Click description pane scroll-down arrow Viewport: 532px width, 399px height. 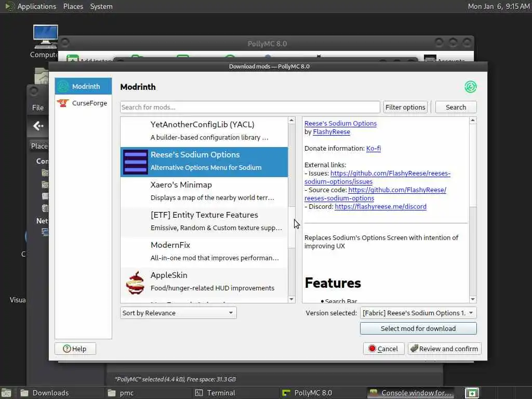click(x=473, y=299)
